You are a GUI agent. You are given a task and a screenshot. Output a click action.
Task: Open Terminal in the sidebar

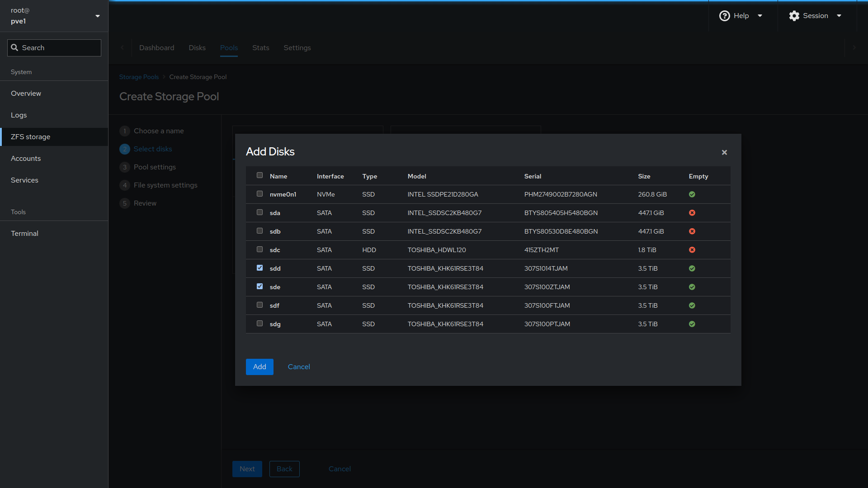tap(54, 234)
